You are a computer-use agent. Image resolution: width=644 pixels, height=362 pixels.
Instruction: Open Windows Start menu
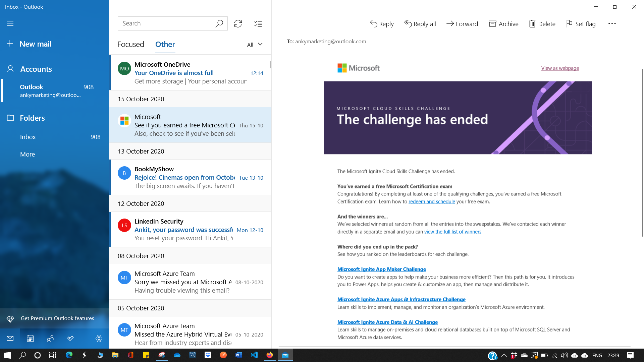click(x=7, y=355)
